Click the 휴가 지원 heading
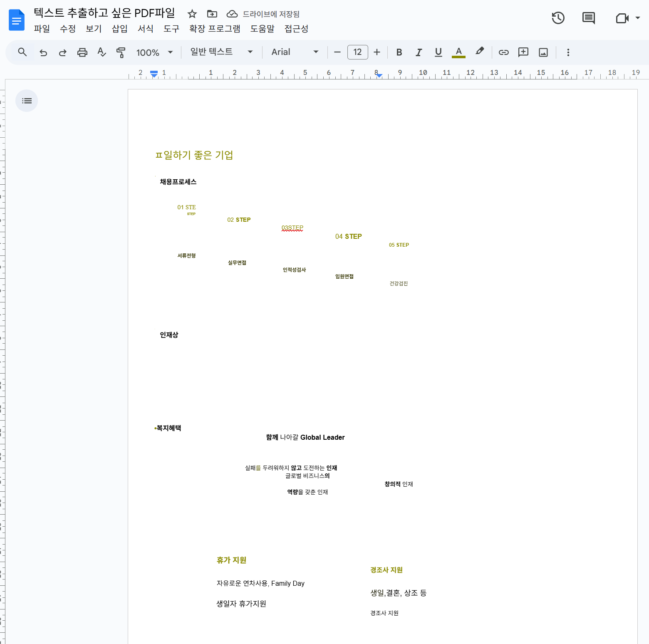This screenshot has height=644, width=649. [x=231, y=560]
